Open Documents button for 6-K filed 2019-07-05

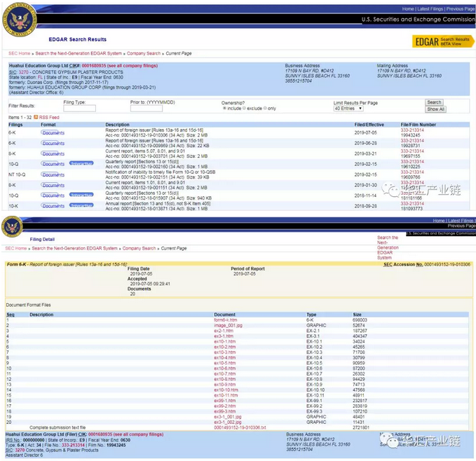click(x=53, y=133)
